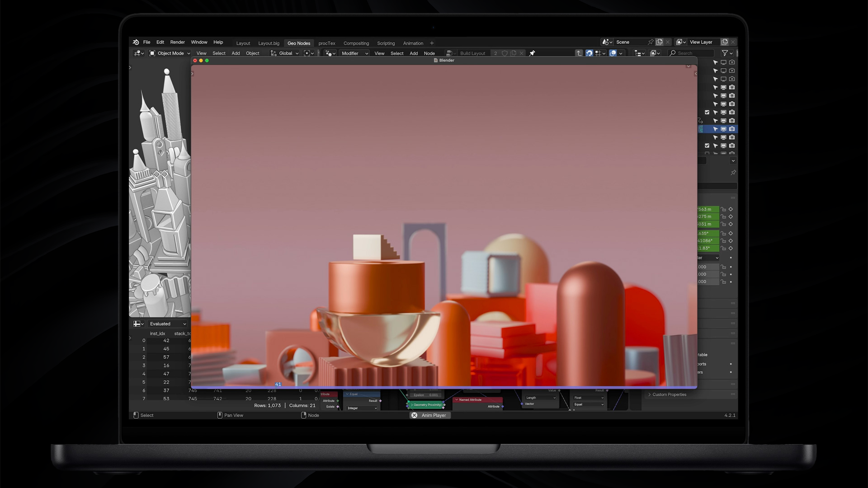
Task: Open the overlay options dropdown arrow
Action: click(621, 53)
